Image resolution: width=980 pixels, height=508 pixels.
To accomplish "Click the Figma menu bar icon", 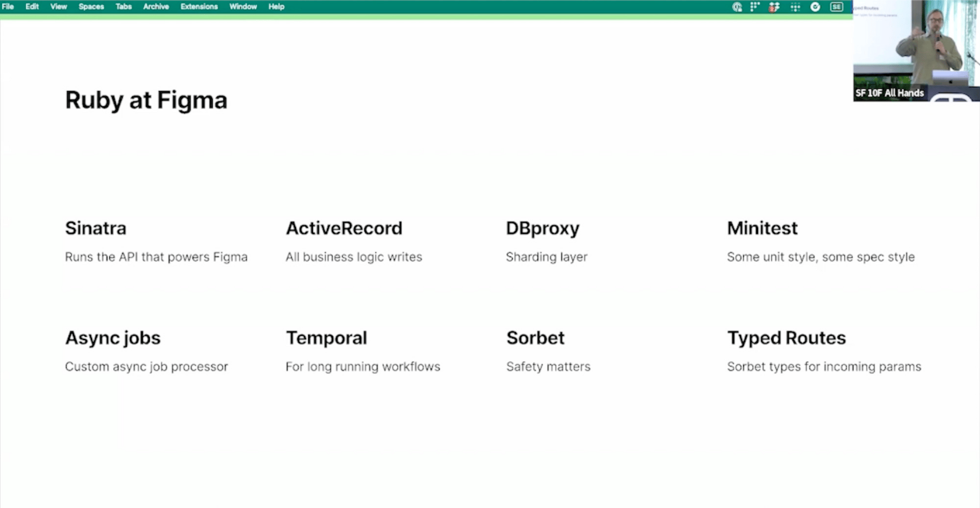I will (755, 7).
